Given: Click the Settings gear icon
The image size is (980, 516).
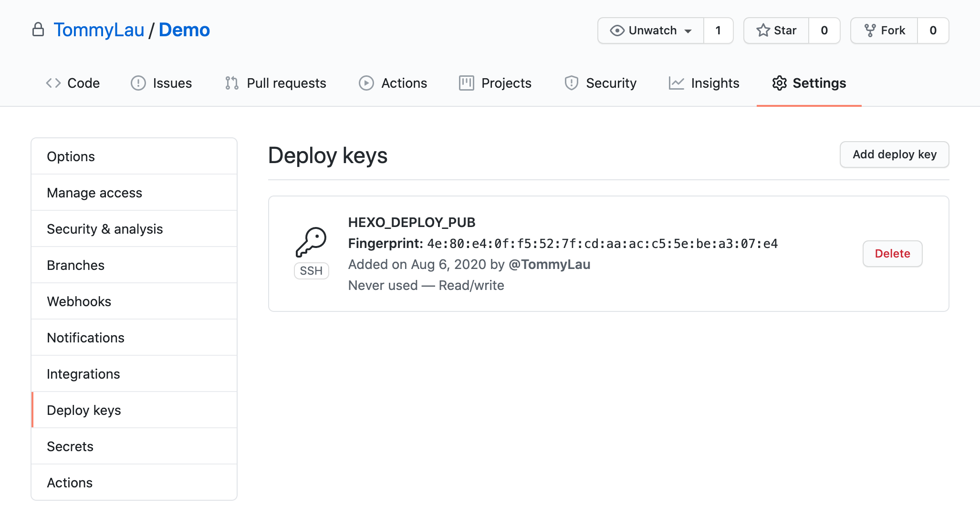Looking at the screenshot, I should pyautogui.click(x=779, y=83).
